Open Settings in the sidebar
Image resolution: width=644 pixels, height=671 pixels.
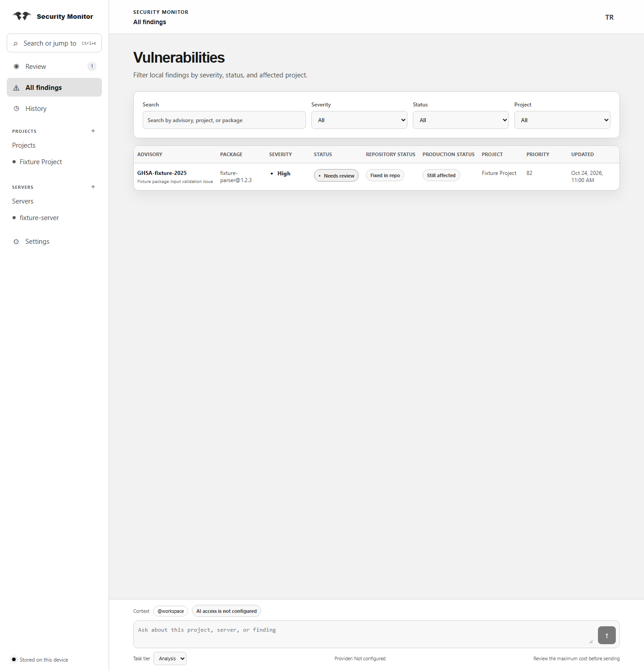(x=54, y=242)
